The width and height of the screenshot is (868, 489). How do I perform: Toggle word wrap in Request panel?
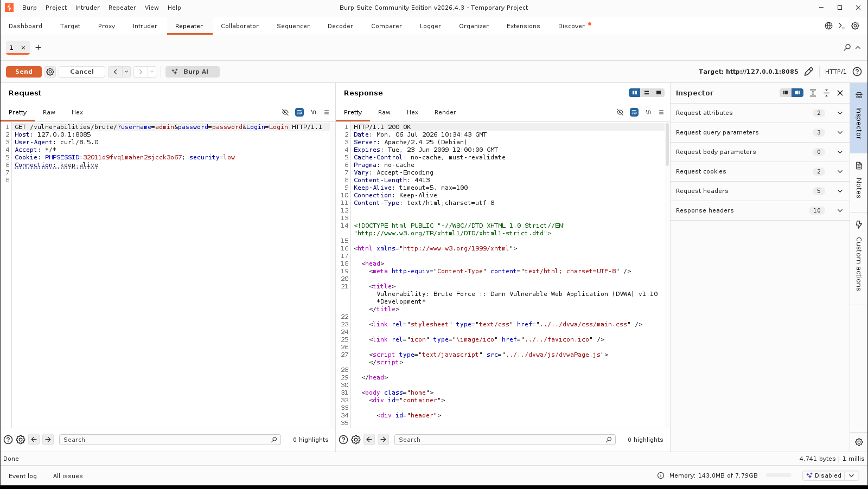tap(299, 112)
